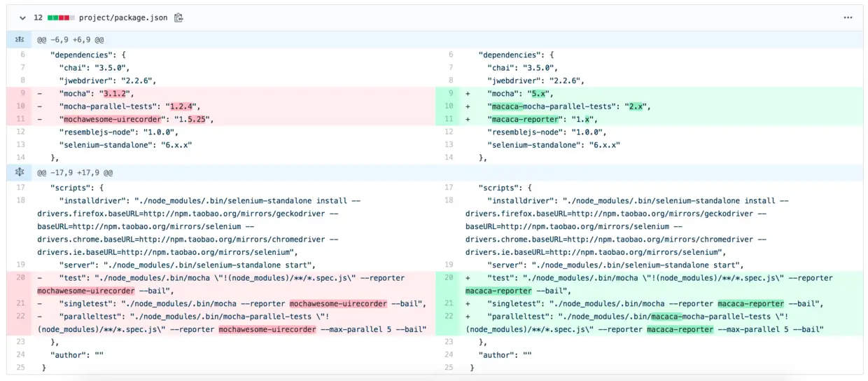
Task: Select added line number 10
Action: [x=449, y=106]
